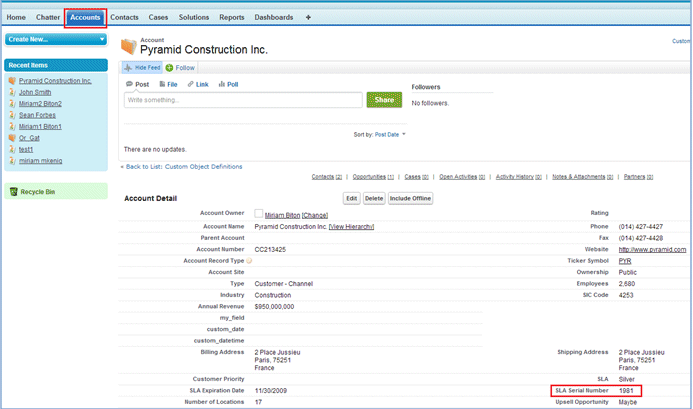
Task: Jump to Notes & Attachments list
Action: pyautogui.click(x=583, y=177)
